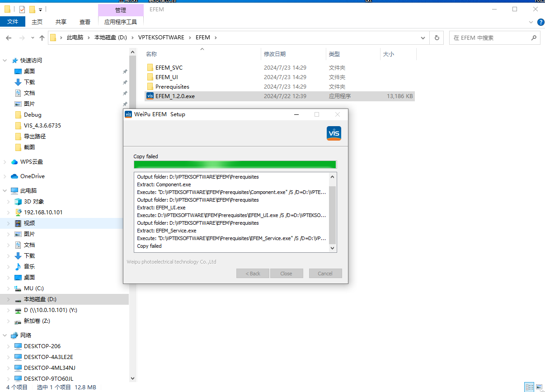Click the VPTEKSOFTWARE breadcrumb in the address bar
Screen dimensions: 545x392
(x=161, y=38)
